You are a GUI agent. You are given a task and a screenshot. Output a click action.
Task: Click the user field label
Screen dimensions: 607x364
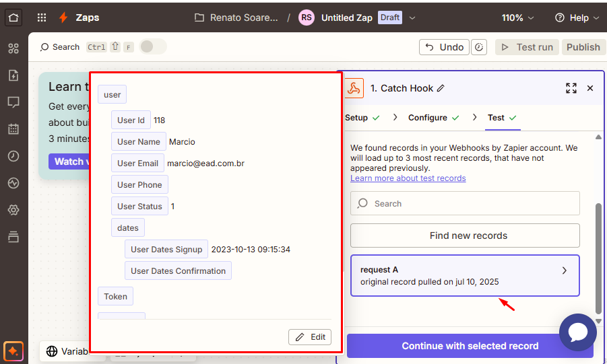pyautogui.click(x=113, y=94)
